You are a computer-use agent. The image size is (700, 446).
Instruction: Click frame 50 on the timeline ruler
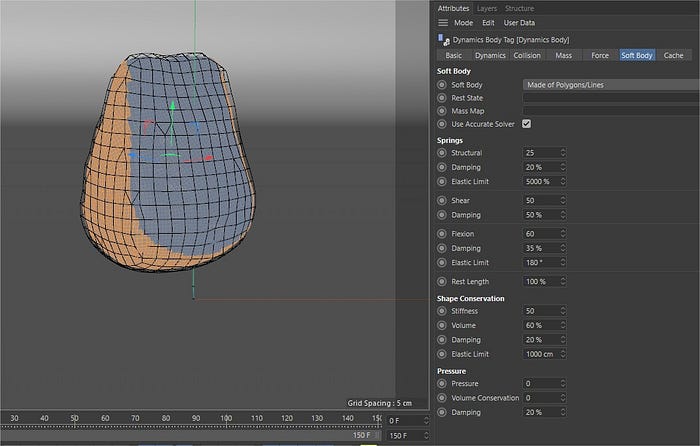click(x=75, y=418)
